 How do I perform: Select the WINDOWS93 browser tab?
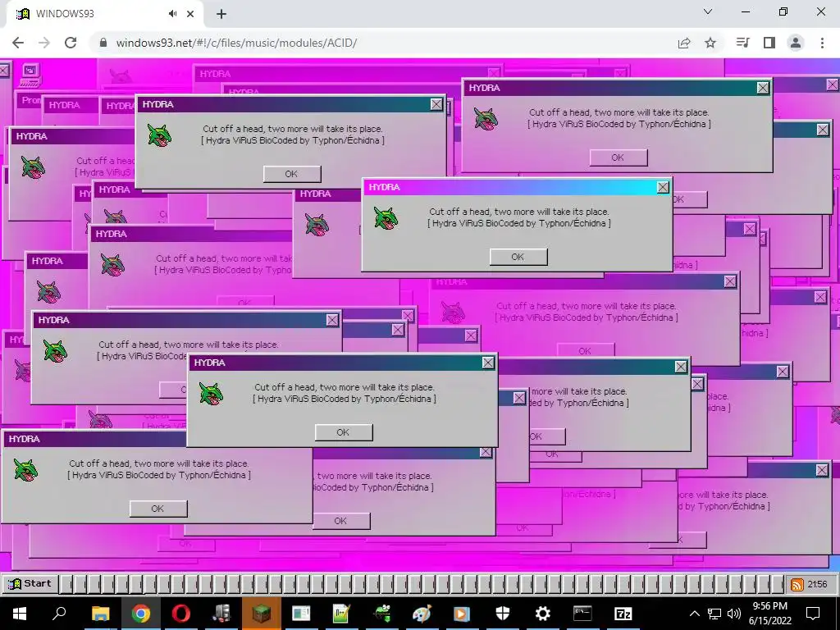[x=104, y=14]
